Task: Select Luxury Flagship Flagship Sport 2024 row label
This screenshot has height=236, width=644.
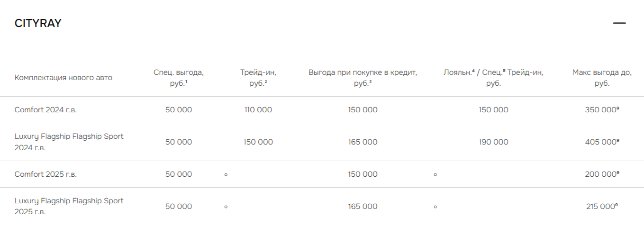Action: [69, 142]
